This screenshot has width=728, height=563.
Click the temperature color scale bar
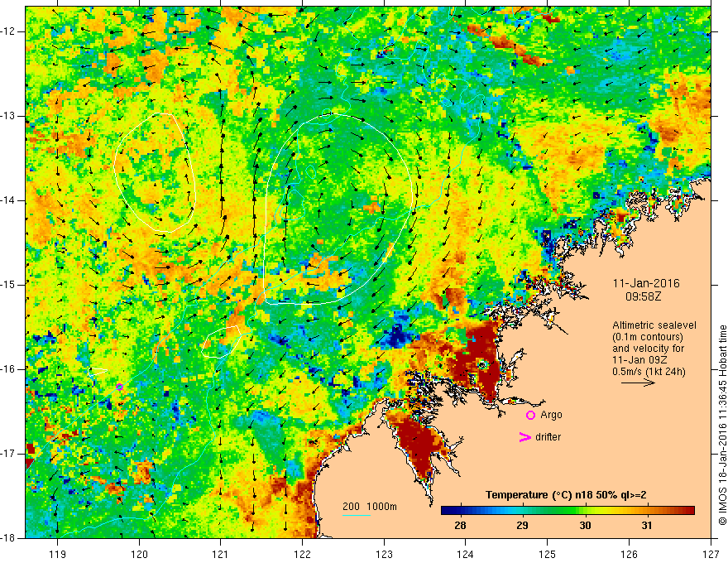click(568, 511)
